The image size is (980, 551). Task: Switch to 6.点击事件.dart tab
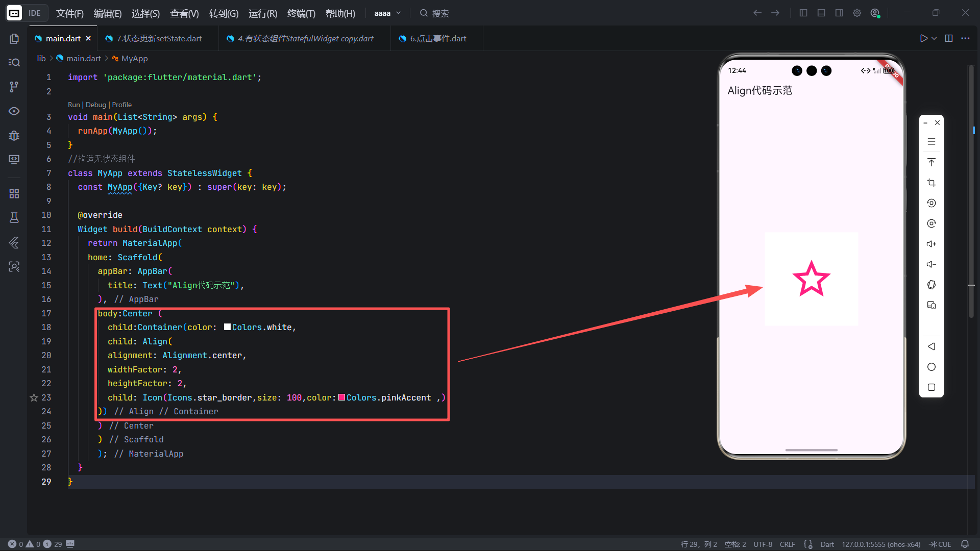coord(437,39)
